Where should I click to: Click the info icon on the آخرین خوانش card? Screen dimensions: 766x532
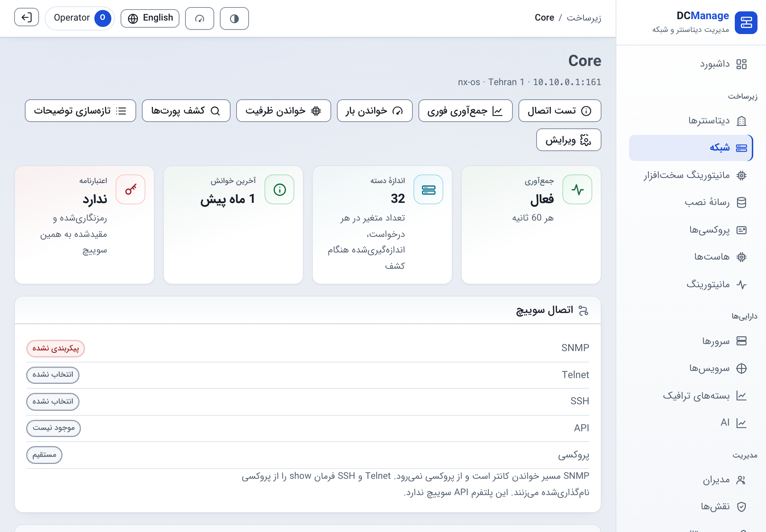click(279, 189)
